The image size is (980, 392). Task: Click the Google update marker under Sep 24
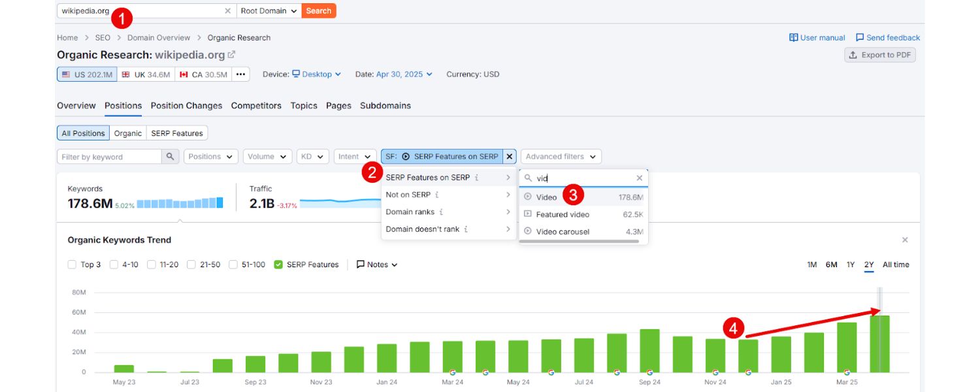649,372
